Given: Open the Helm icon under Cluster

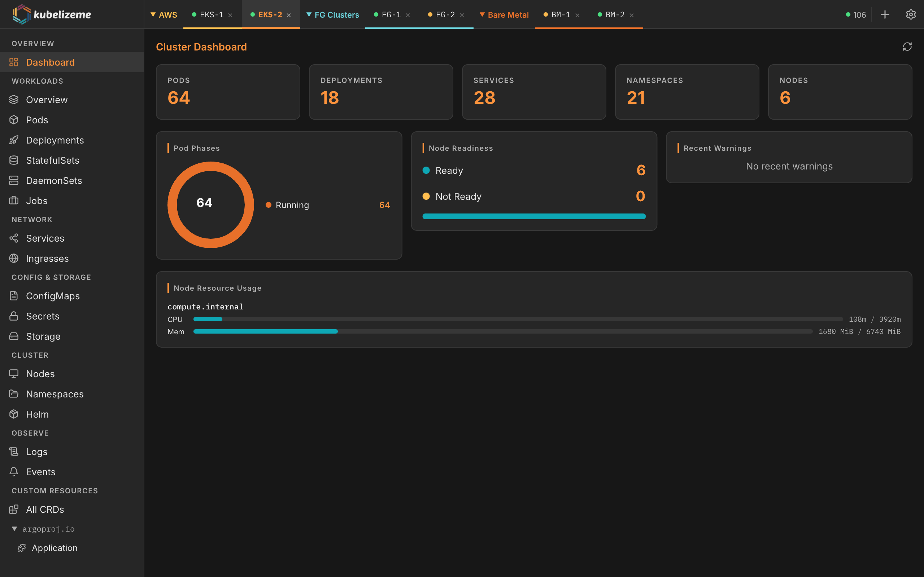Looking at the screenshot, I should [x=14, y=414].
